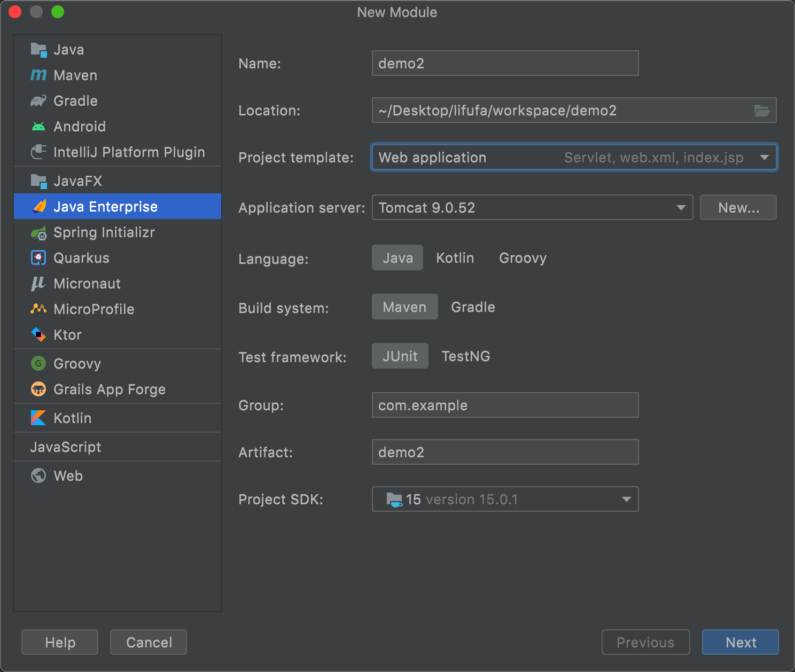The height and width of the screenshot is (672, 795).
Task: Select Groovy as the language
Action: [x=523, y=257]
